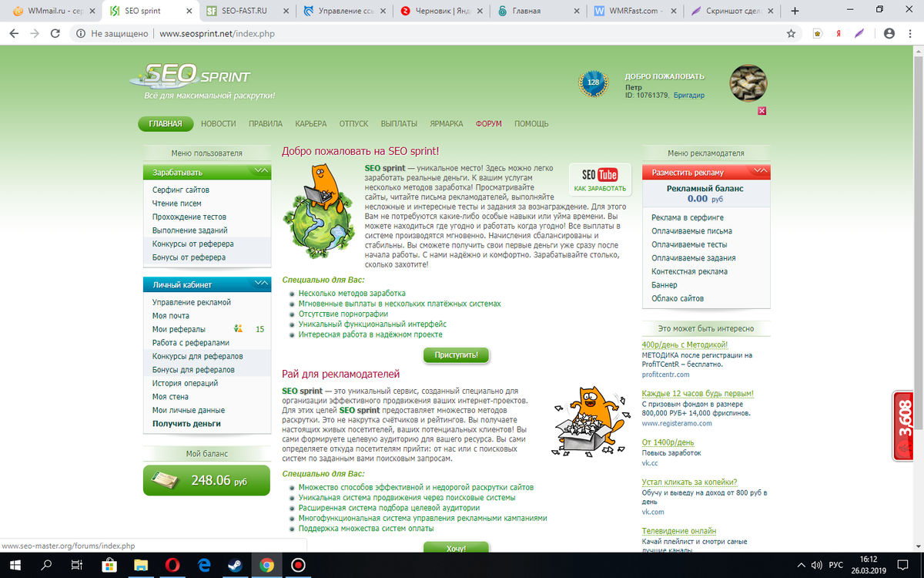The image size is (924, 578).
Task: Open Управление рекламой
Action: (192, 302)
